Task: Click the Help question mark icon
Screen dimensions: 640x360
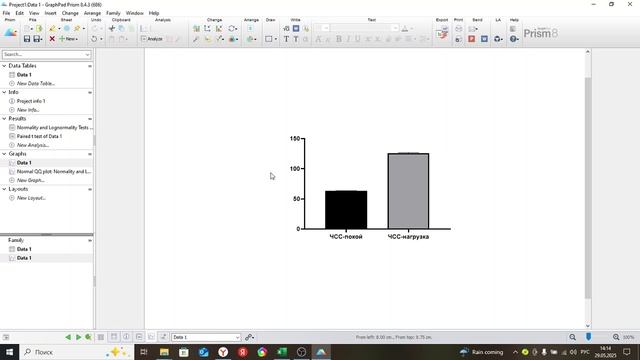Action: click(513, 39)
